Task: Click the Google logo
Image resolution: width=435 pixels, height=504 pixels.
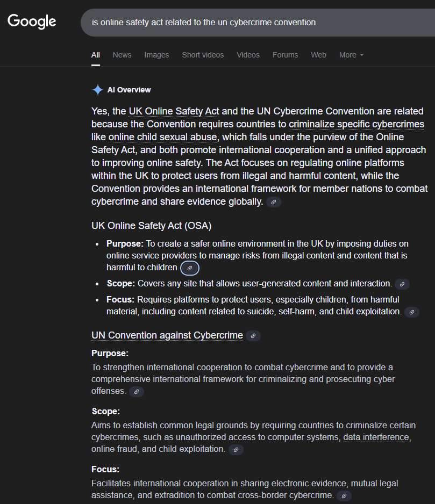Action: [x=32, y=21]
